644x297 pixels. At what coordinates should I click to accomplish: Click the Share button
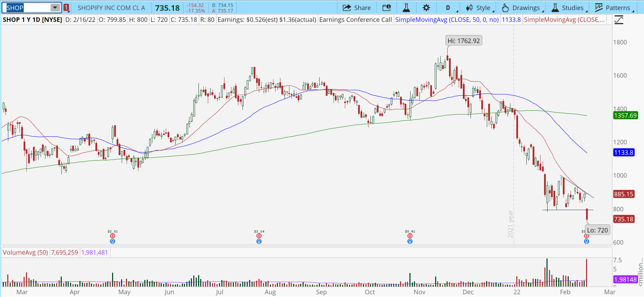tap(357, 8)
